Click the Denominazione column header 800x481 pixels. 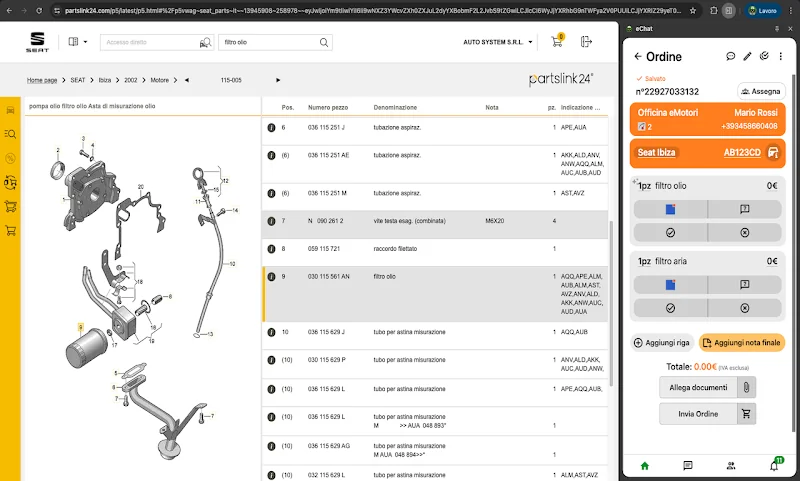[395, 108]
